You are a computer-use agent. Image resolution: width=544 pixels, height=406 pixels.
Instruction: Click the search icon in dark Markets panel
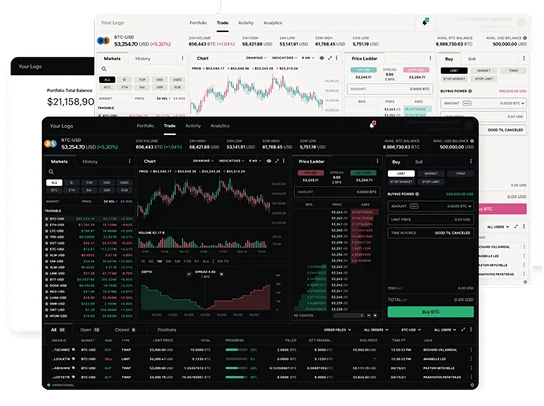click(x=51, y=172)
